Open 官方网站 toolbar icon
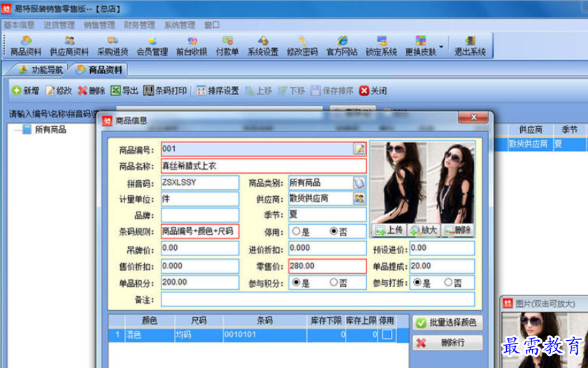 click(342, 46)
